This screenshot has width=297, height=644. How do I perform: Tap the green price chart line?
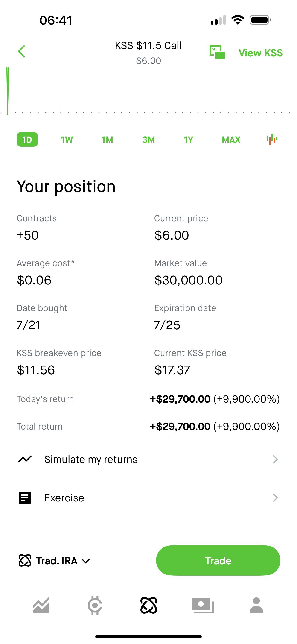pos(8,91)
